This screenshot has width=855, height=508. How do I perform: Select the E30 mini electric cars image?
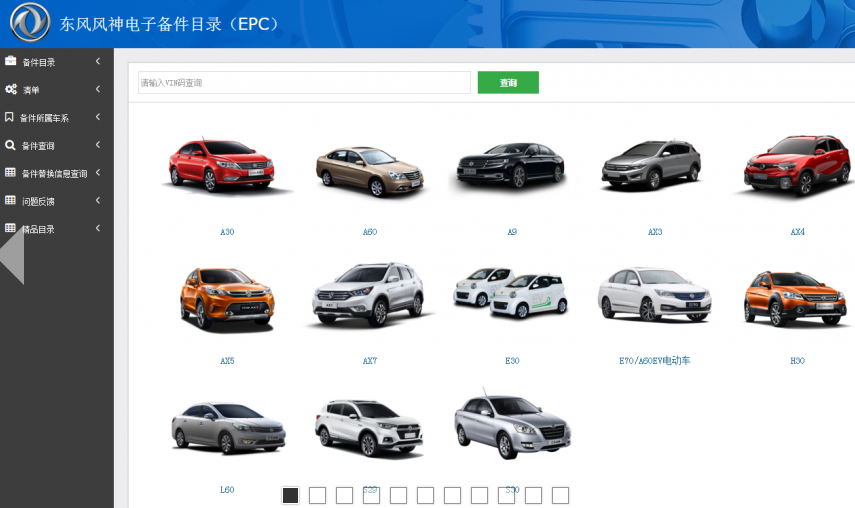510,292
